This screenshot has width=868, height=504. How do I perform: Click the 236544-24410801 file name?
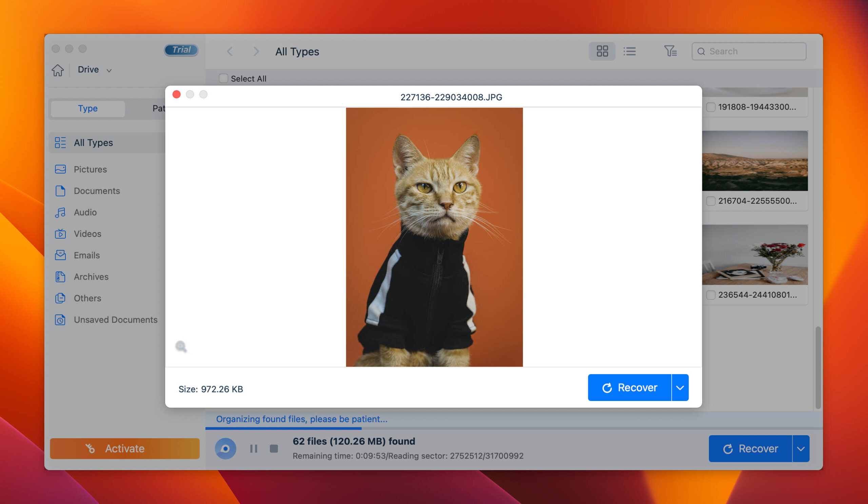[757, 295]
